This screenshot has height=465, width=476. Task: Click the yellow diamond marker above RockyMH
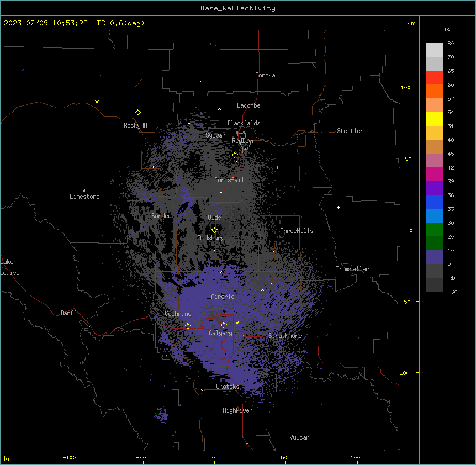pyautogui.click(x=137, y=112)
